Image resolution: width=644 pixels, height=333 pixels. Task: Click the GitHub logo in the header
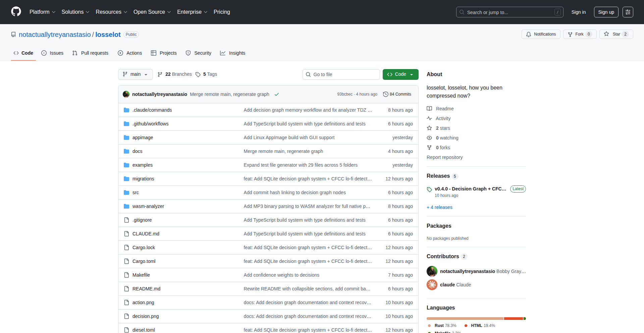[x=15, y=12]
